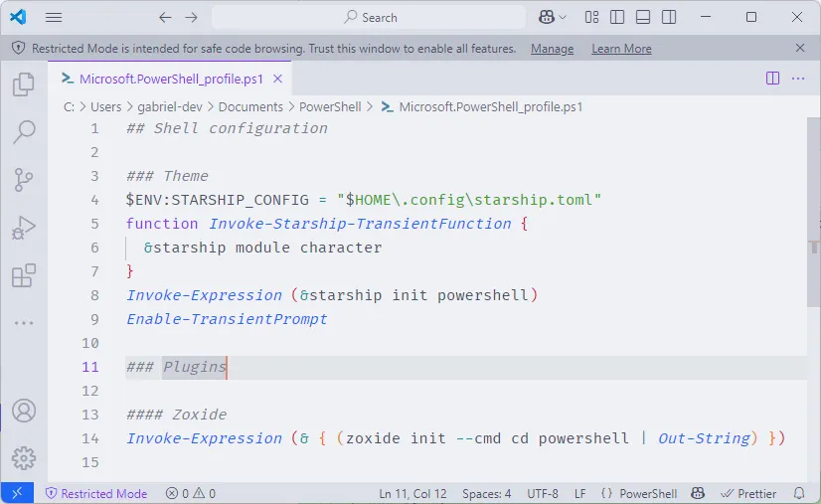The image size is (821, 504).
Task: Click the '&starship module character' line
Action: point(262,248)
